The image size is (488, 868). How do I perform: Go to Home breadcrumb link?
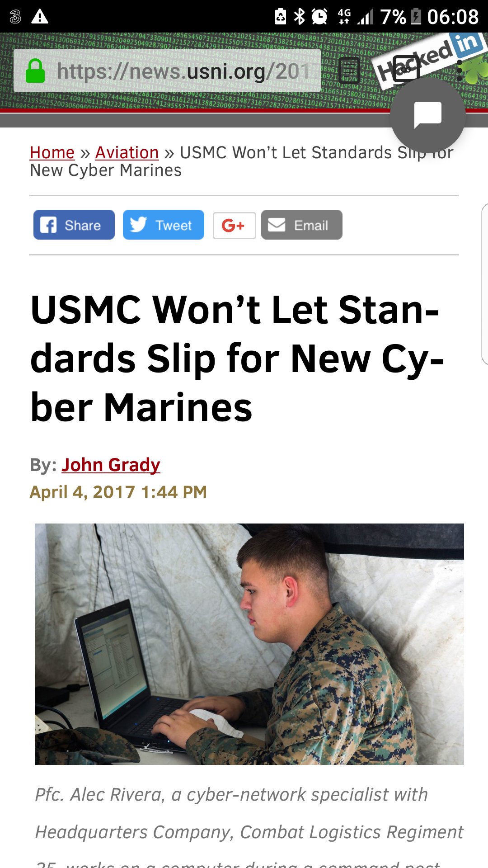[x=52, y=153]
